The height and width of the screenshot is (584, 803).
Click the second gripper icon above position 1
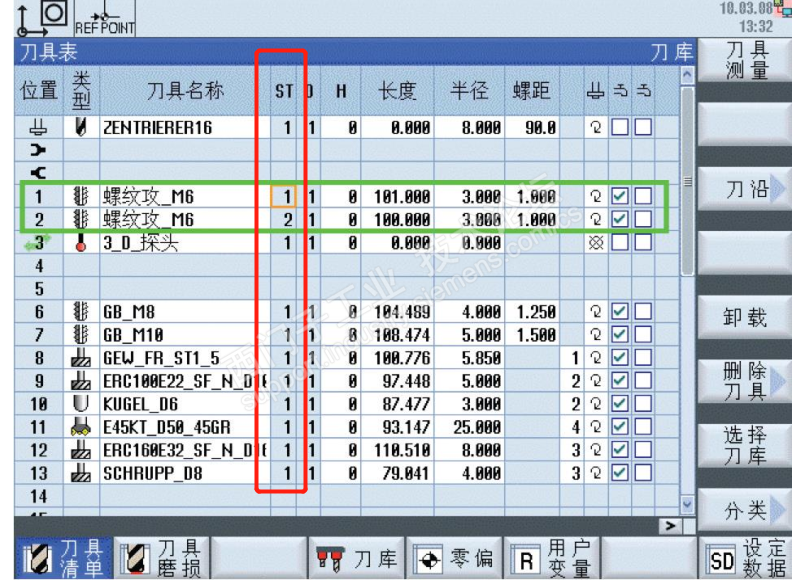point(38,173)
